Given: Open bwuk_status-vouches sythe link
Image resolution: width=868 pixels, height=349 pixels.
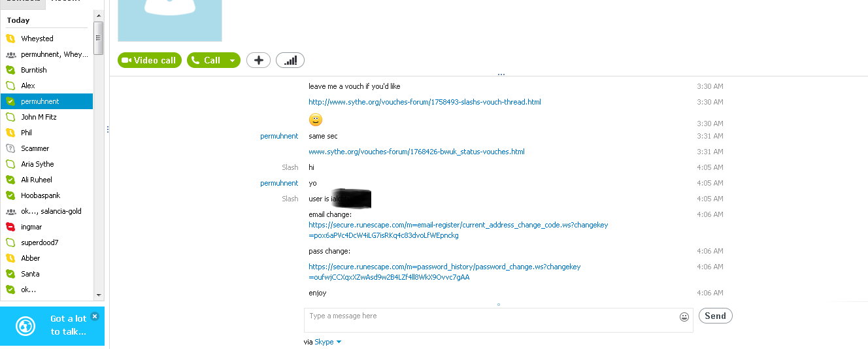Looking at the screenshot, I should point(416,152).
